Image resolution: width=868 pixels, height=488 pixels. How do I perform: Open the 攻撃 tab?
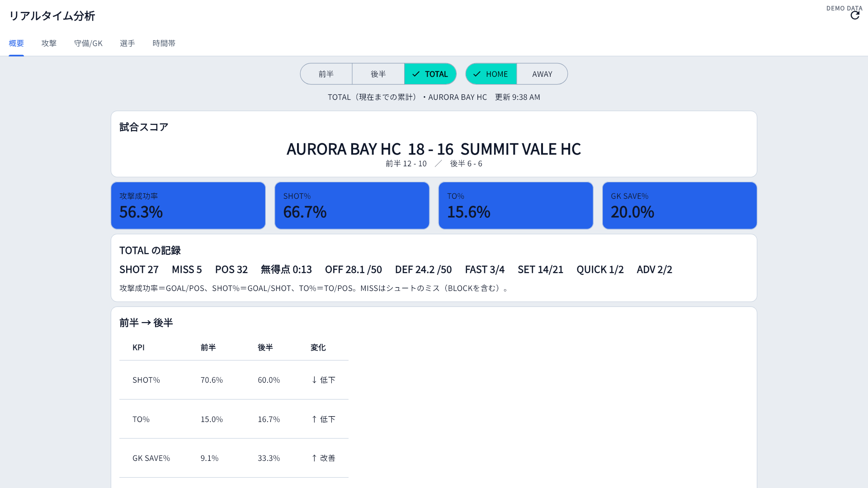pyautogui.click(x=49, y=43)
